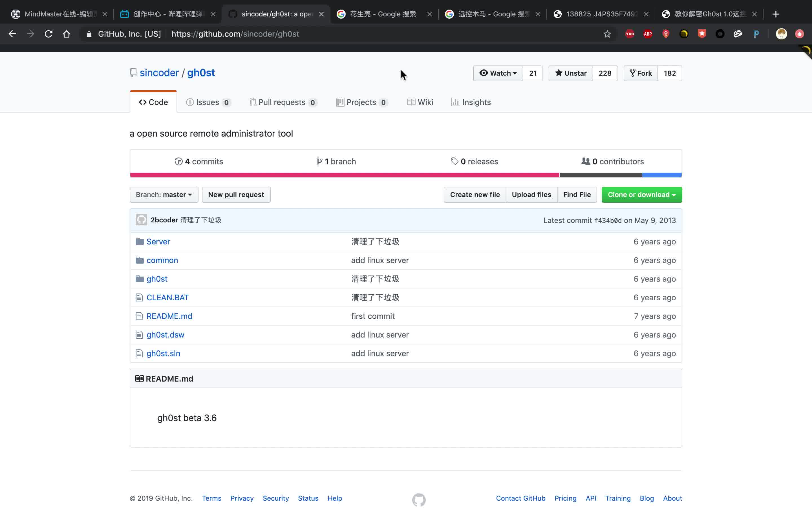Open the 2bcoder author link
Viewport: 812px width, 508px height.
point(164,220)
